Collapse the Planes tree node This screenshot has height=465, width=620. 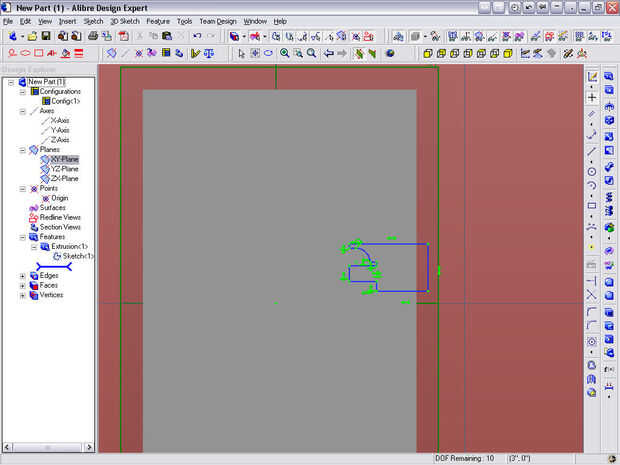point(23,150)
